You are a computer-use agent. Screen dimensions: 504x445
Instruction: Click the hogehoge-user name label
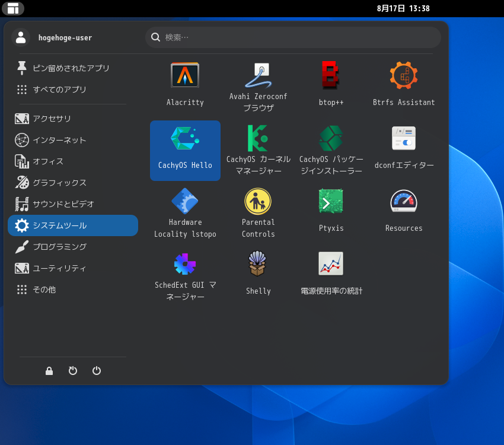[x=65, y=37]
